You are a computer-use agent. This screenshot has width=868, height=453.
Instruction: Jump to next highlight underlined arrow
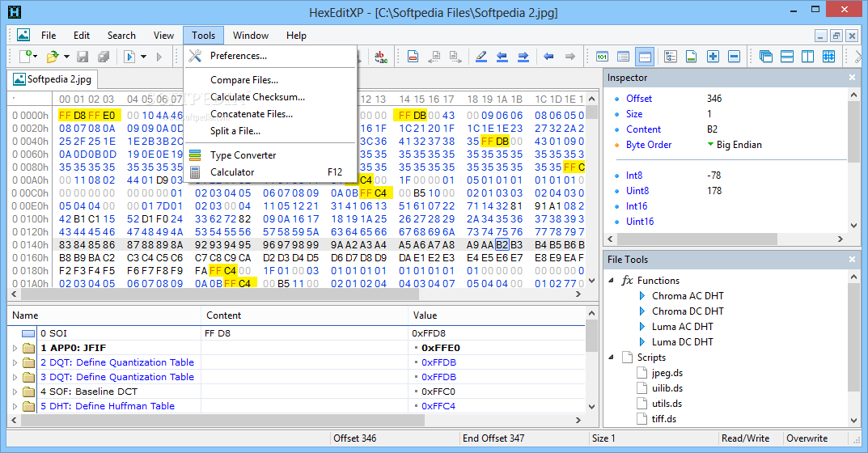(523, 56)
